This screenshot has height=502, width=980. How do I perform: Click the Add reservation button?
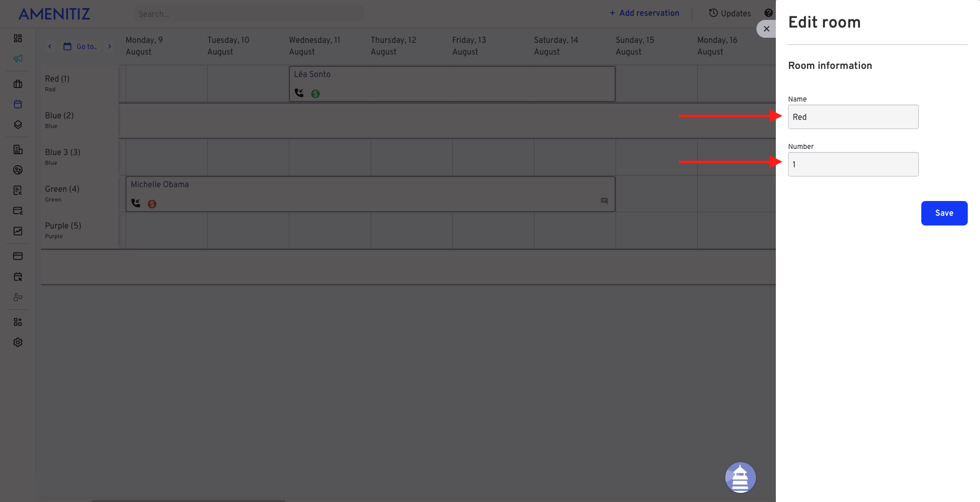pyautogui.click(x=644, y=13)
